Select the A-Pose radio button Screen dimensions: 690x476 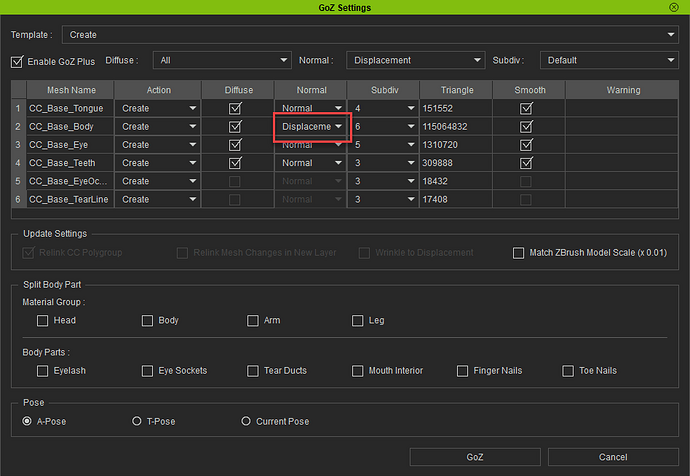27,421
